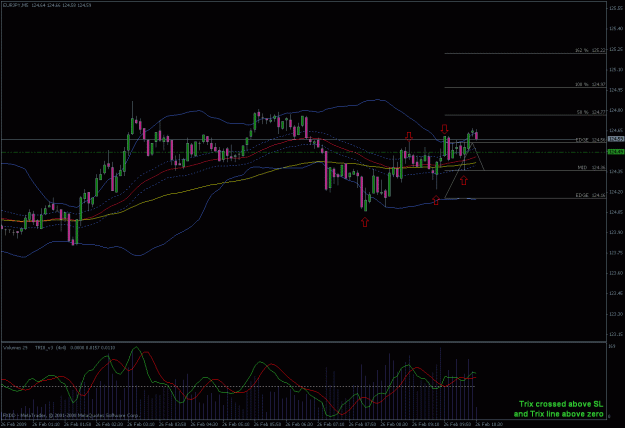Click the 124.20 price axis value
The image size is (625, 428).
pyautogui.click(x=616, y=192)
